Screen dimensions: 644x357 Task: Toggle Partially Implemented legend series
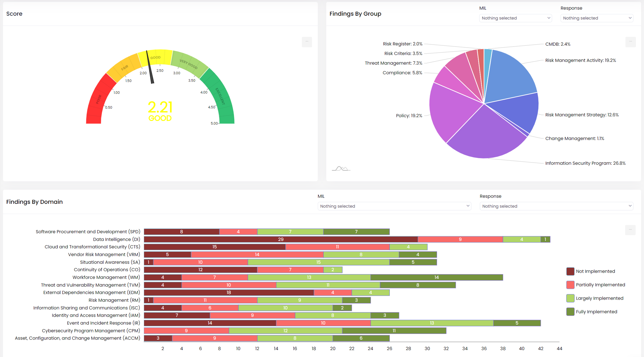coord(600,285)
